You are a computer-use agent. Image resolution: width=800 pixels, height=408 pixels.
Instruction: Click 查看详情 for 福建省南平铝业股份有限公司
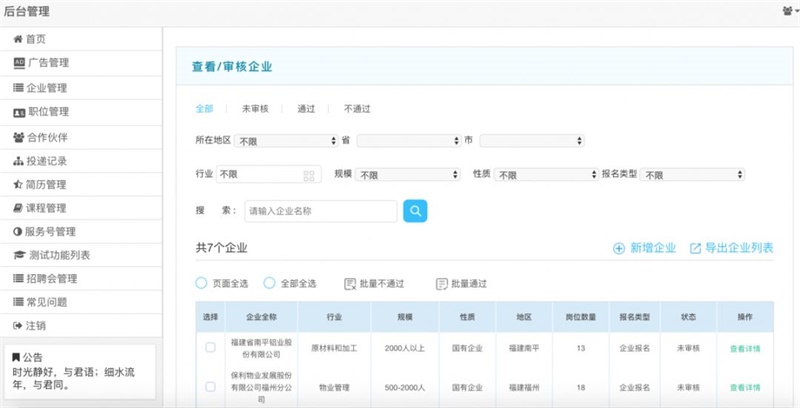tap(744, 348)
